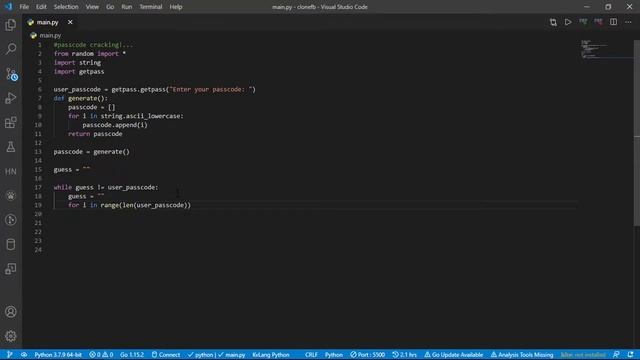Viewport: 640px width, 360px height.
Task: Click the eye icon in status bar
Action: [x=24, y=355]
